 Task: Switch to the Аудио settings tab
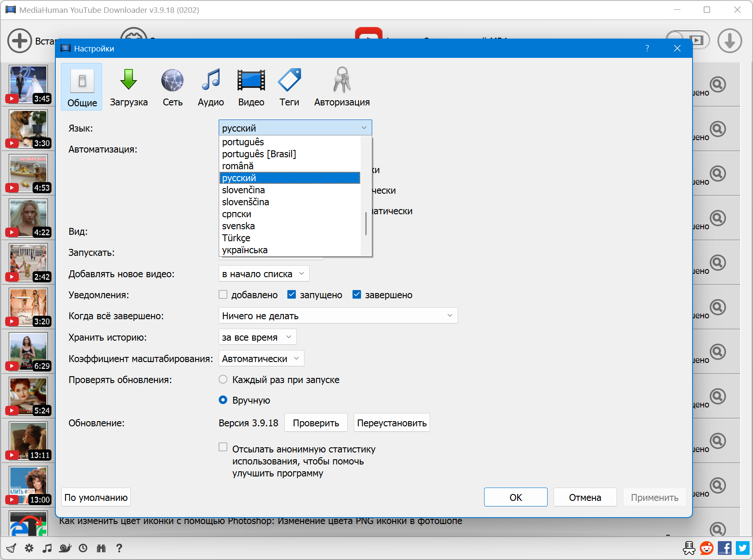pyautogui.click(x=211, y=87)
